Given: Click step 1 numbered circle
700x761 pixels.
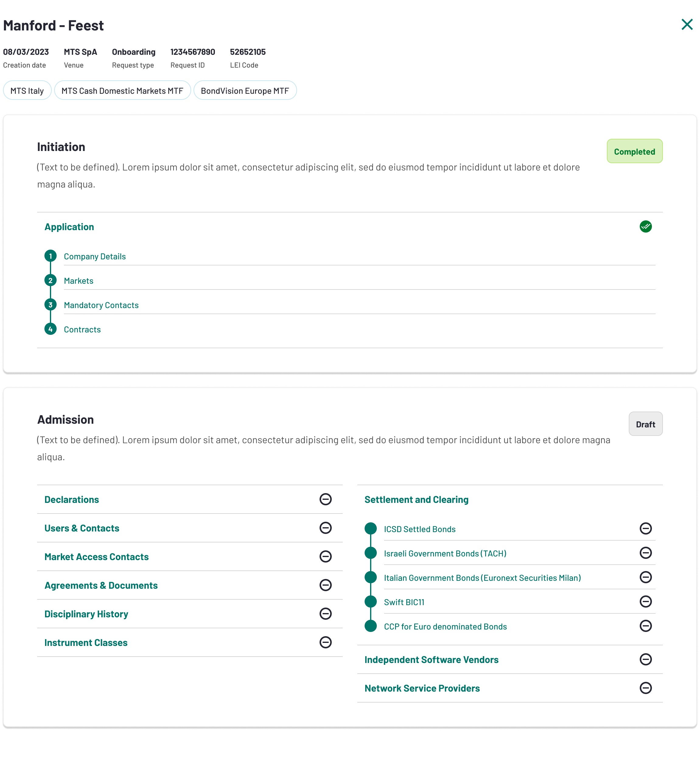Looking at the screenshot, I should (51, 256).
